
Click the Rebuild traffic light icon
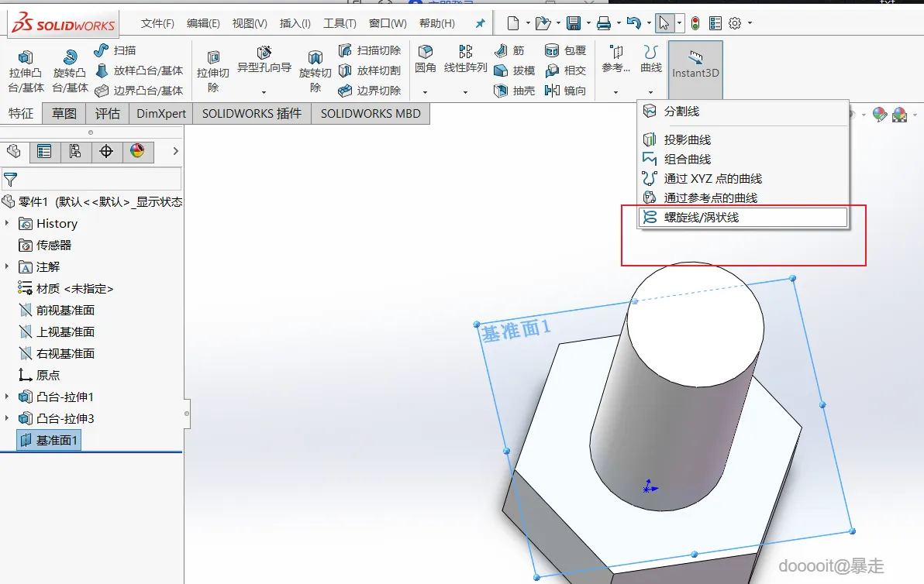pos(695,23)
